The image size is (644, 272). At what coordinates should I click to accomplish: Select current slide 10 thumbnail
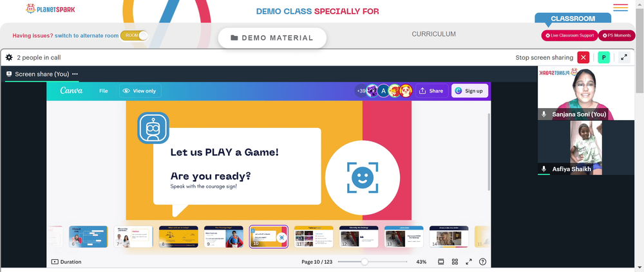click(x=269, y=237)
